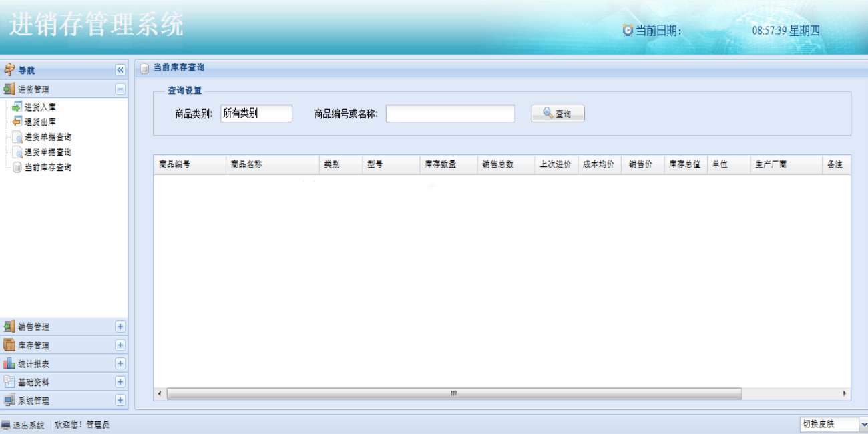Expand the 销售管理 section
This screenshot has width=868, height=434.
pos(119,326)
